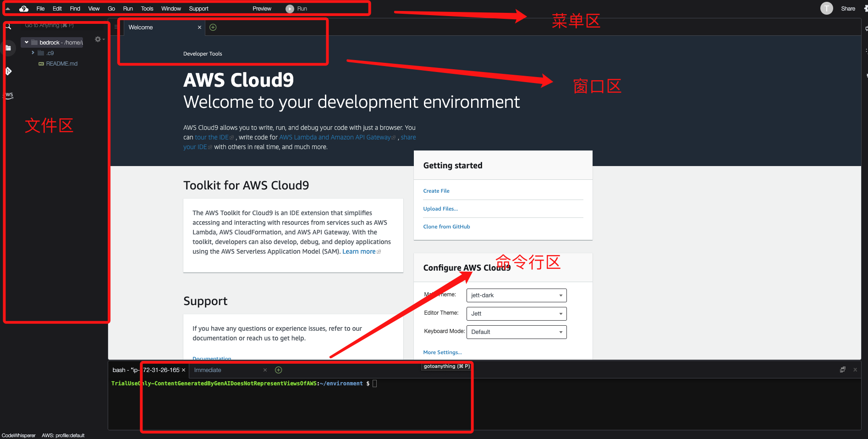Click the Learn more link
Screen dimensions: 868x439
point(359,251)
